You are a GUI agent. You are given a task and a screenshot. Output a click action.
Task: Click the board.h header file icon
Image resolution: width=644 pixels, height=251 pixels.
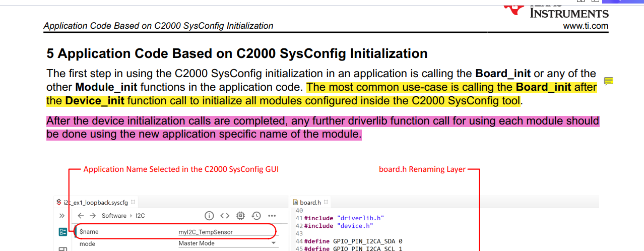pyautogui.click(x=295, y=202)
